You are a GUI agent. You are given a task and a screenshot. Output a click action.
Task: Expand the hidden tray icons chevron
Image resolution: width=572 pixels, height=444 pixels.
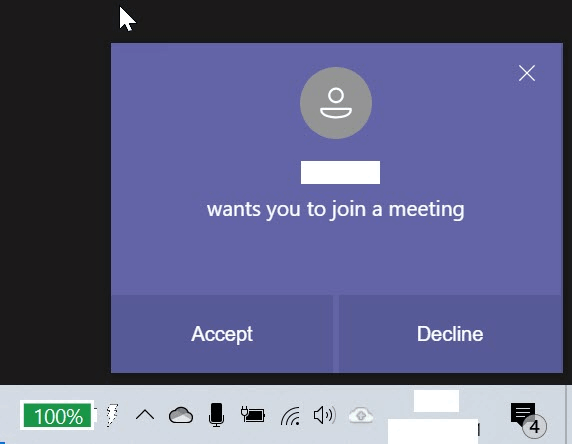click(x=145, y=415)
